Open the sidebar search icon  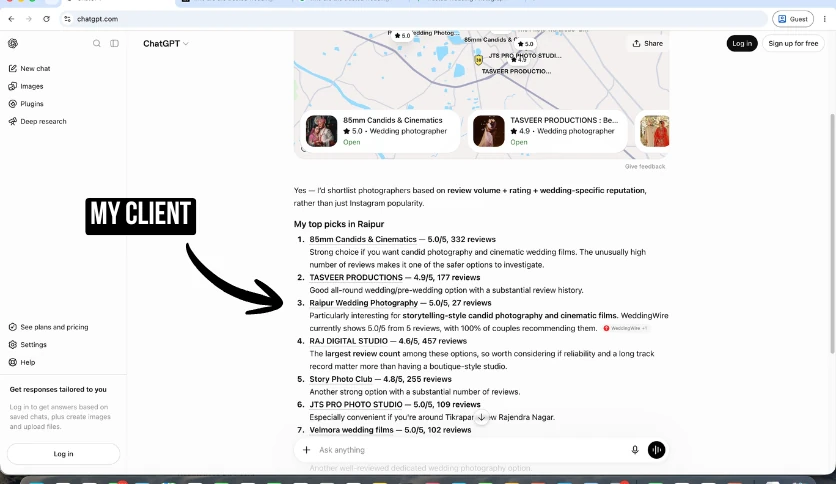pos(97,44)
